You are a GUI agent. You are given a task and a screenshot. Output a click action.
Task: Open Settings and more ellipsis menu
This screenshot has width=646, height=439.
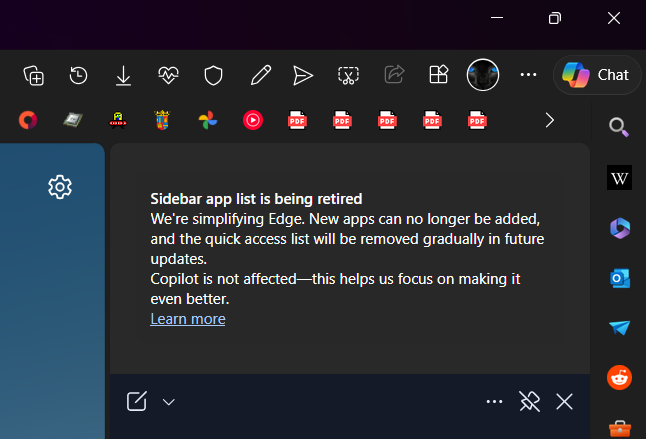tap(528, 75)
